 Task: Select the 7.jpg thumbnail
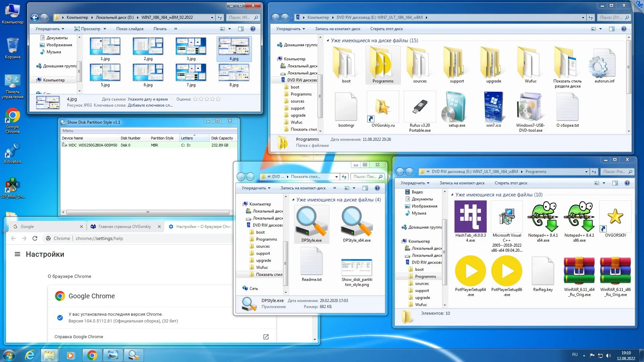click(x=191, y=72)
